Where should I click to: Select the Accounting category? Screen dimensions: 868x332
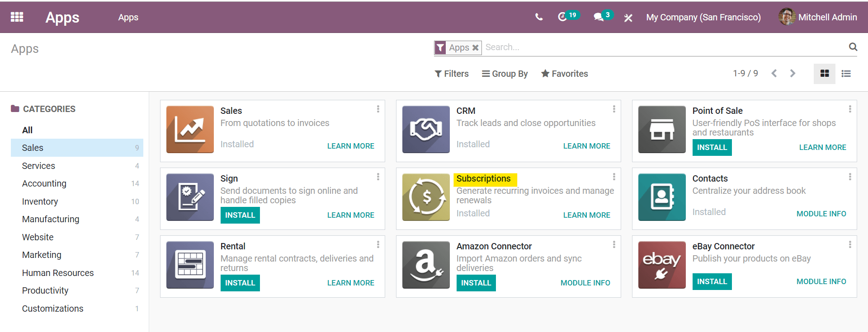click(x=44, y=183)
